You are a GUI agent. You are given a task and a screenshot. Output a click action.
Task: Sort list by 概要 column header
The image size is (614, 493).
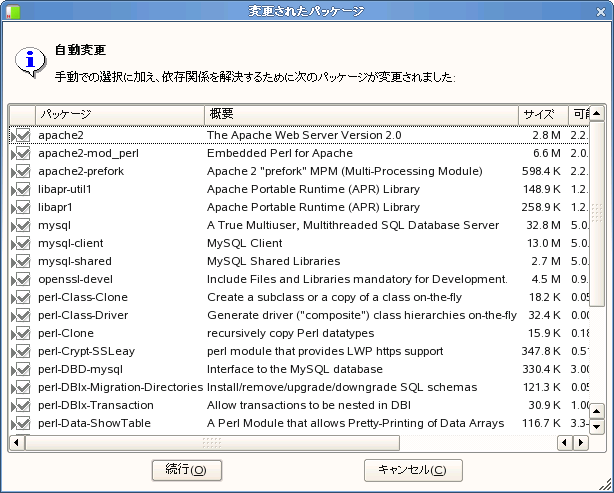click(360, 115)
